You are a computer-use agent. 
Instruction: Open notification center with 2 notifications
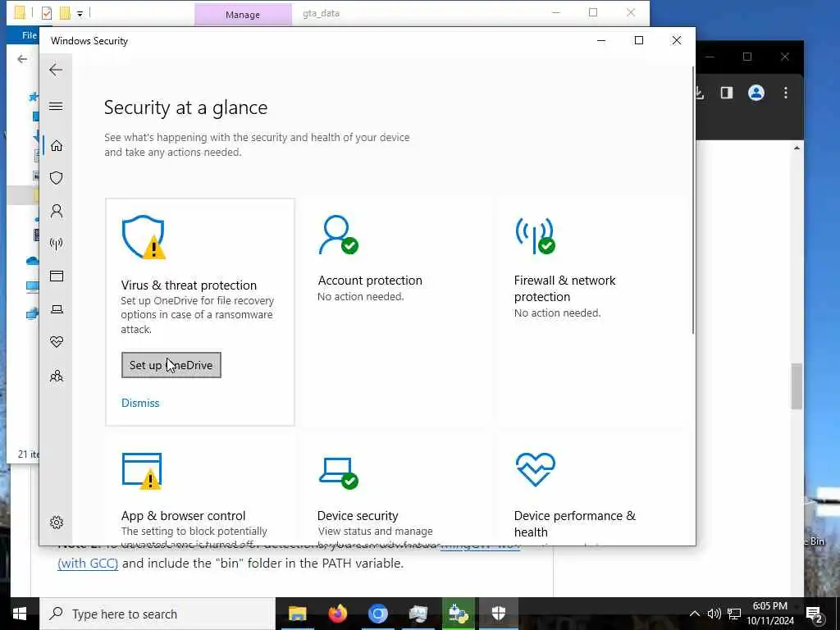pyautogui.click(x=815, y=614)
